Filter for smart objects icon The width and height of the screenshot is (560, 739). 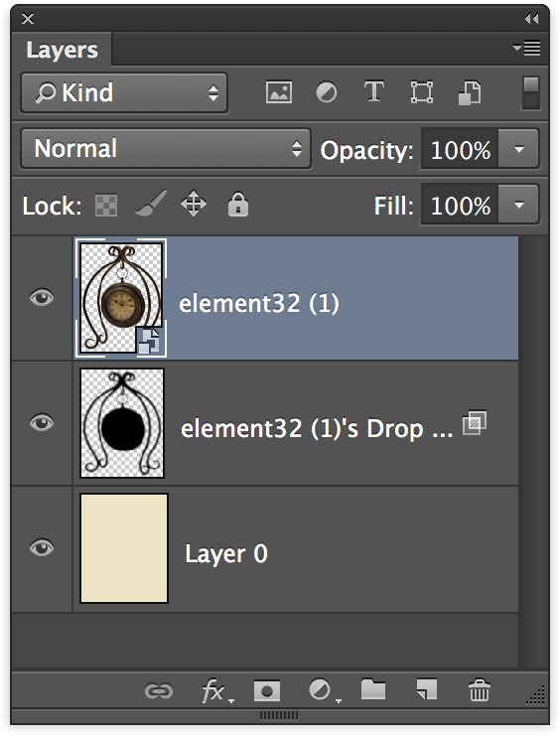coord(470,92)
